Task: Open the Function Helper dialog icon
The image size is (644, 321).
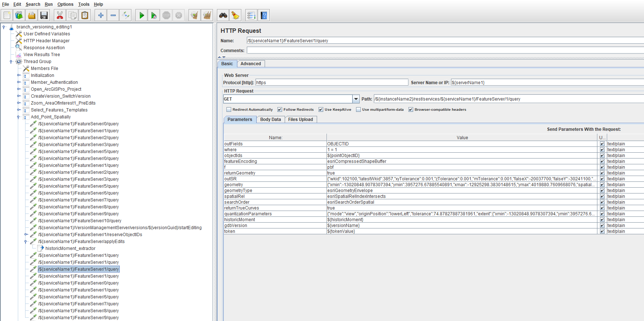Action: pos(251,15)
